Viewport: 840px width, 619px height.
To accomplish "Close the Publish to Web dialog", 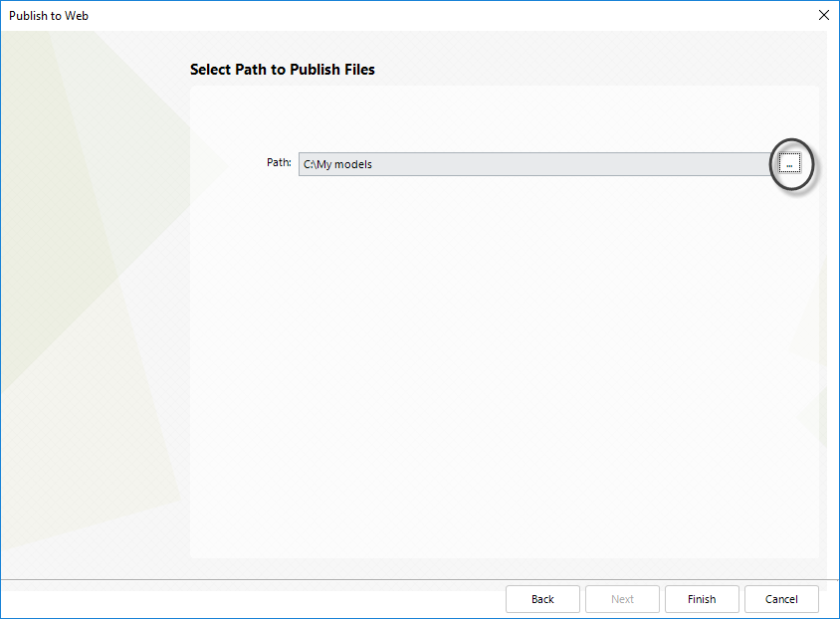I will pyautogui.click(x=824, y=15).
